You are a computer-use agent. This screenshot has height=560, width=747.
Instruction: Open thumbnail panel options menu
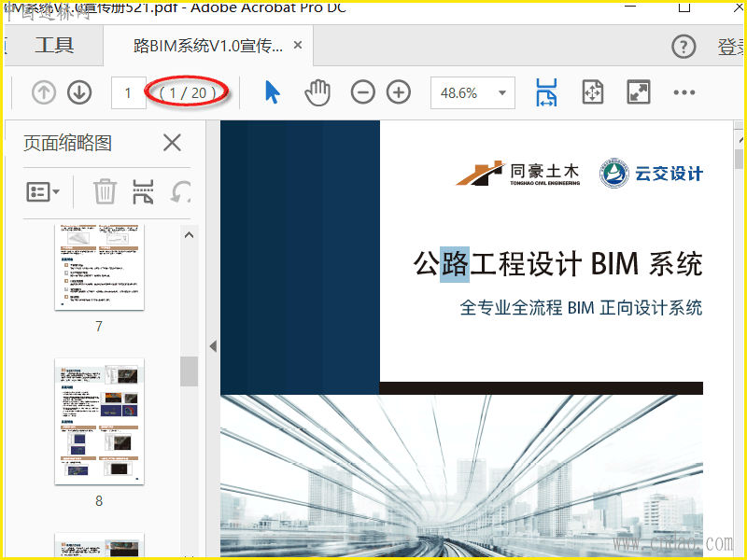tap(43, 192)
